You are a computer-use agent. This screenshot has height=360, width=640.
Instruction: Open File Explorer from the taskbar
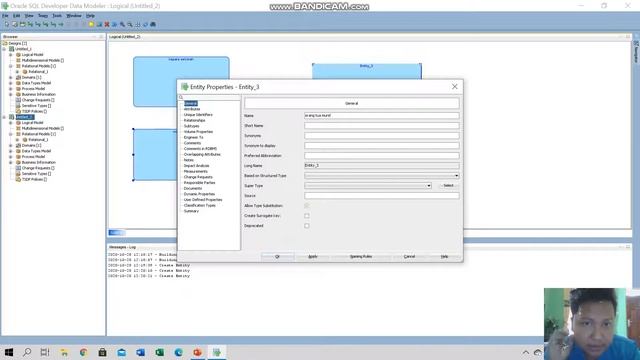pos(64,352)
